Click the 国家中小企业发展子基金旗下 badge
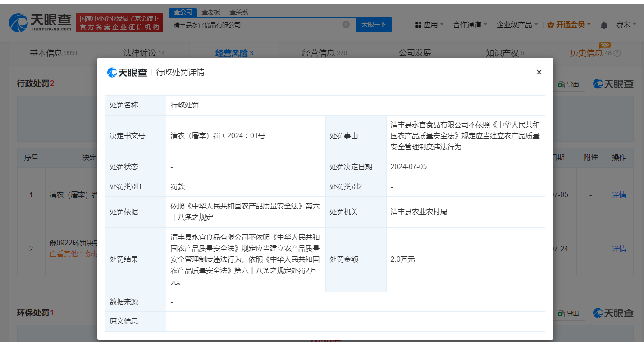 click(x=119, y=22)
